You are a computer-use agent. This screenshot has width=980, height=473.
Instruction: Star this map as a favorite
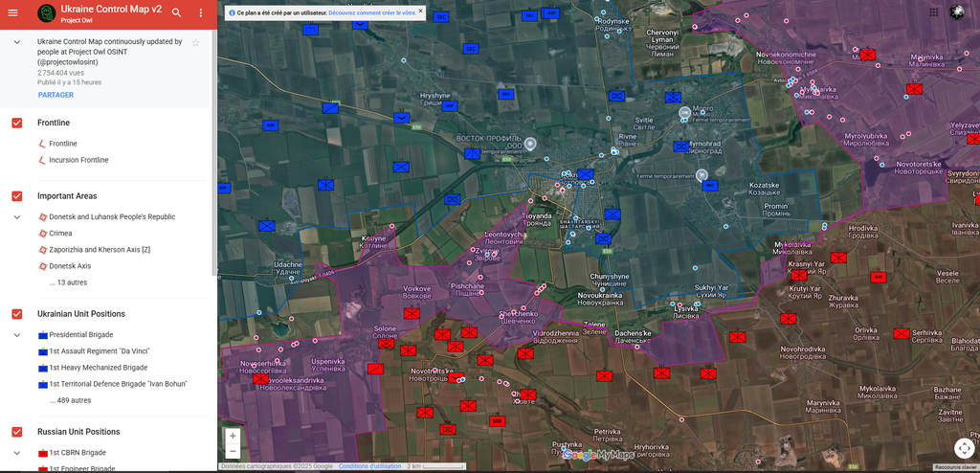coord(195,42)
